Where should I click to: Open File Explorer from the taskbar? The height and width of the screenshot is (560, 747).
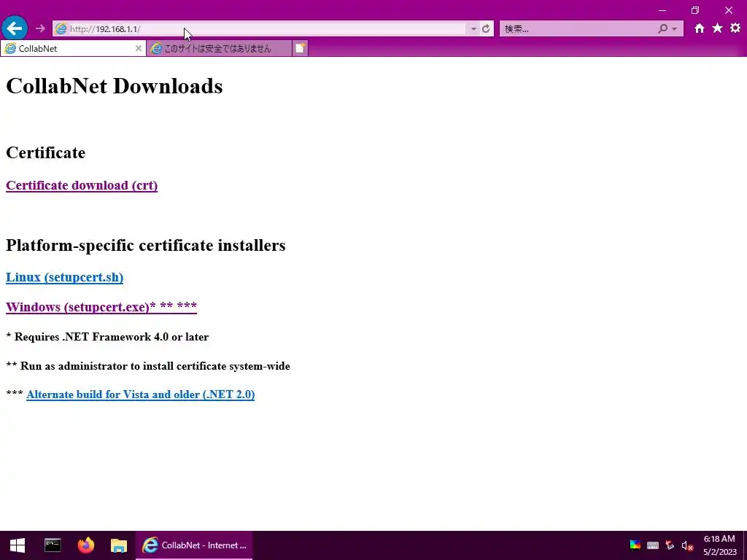(x=119, y=545)
